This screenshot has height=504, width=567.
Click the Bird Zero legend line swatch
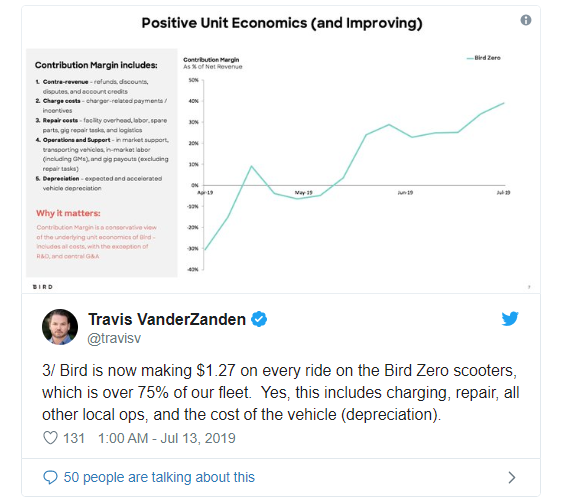(x=470, y=58)
